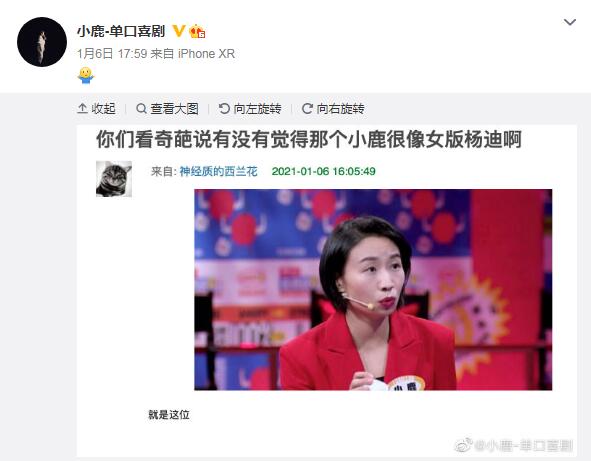The height and width of the screenshot is (461, 591).
Task: Click the rotate-right arrow icon
Action: (307, 109)
